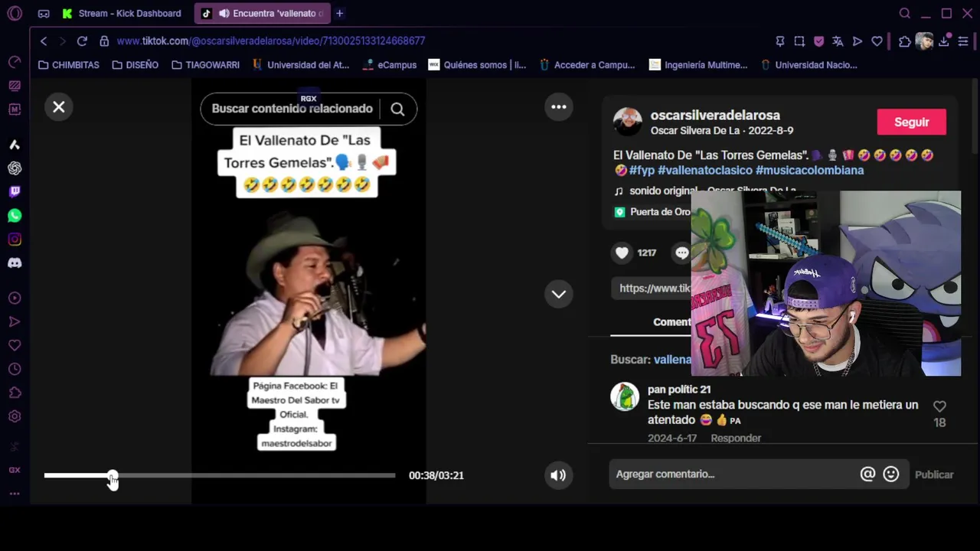Open ChatGPT in the sidebar
980x551 pixels.
tap(15, 168)
